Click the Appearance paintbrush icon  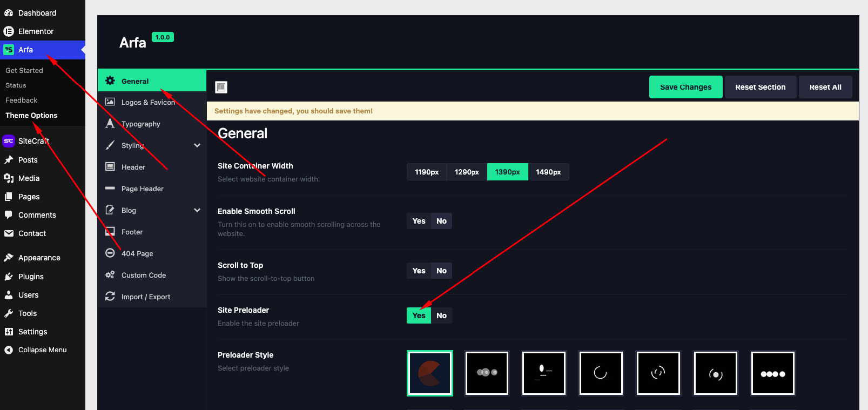(9, 258)
